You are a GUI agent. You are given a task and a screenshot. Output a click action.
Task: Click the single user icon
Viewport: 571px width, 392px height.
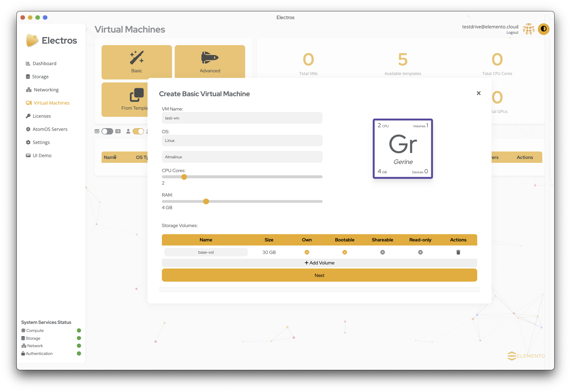(x=128, y=131)
